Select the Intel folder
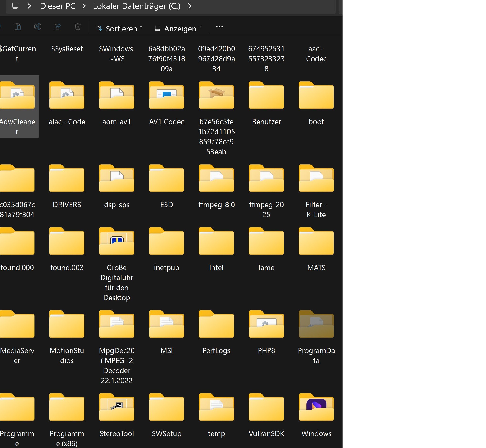This screenshot has width=486, height=448. click(x=217, y=249)
